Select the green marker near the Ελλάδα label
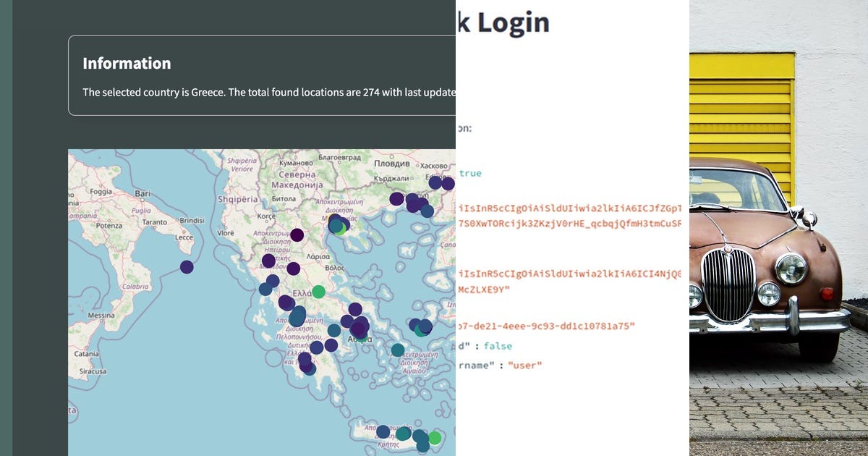This screenshot has width=868, height=456. [x=318, y=292]
